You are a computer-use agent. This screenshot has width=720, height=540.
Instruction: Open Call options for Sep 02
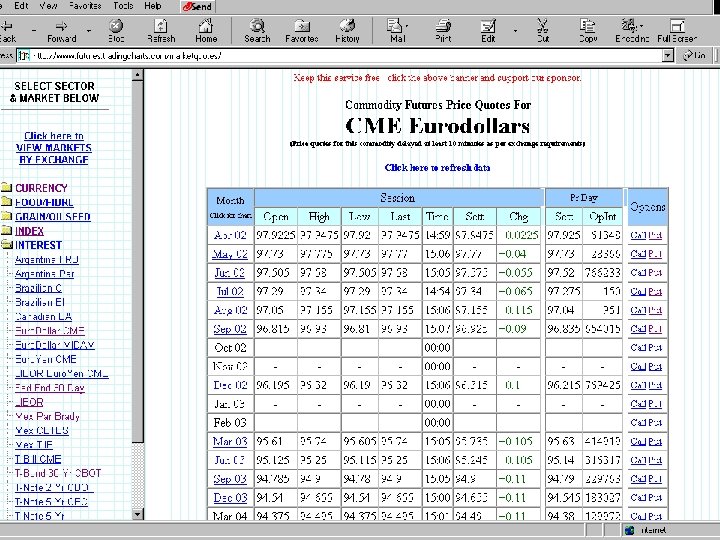click(638, 329)
